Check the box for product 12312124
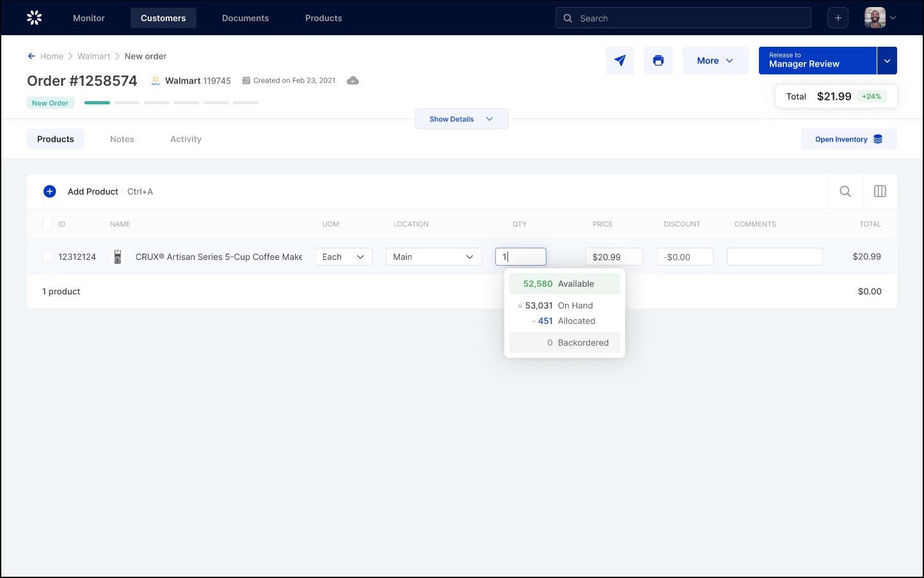This screenshot has height=578, width=924. (x=47, y=257)
